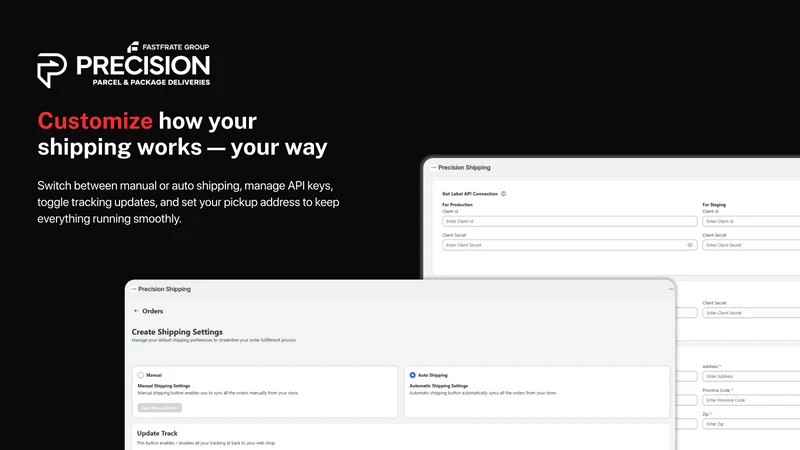Click the 'Get Label API Connection' label
800x450 pixels.
click(470, 194)
